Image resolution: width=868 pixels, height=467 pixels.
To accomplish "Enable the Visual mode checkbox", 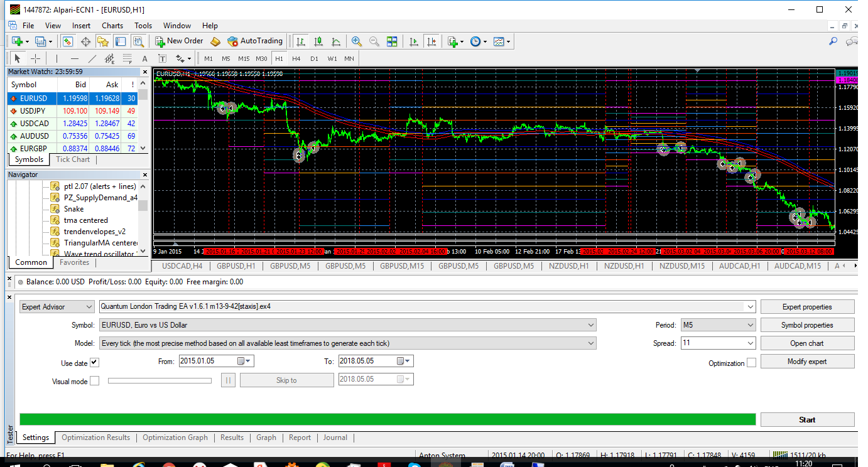I will 94,381.
